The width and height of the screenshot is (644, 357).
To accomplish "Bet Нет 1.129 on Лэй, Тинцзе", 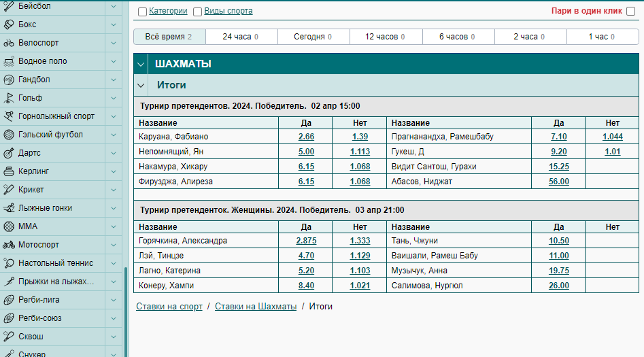I will (360, 256).
